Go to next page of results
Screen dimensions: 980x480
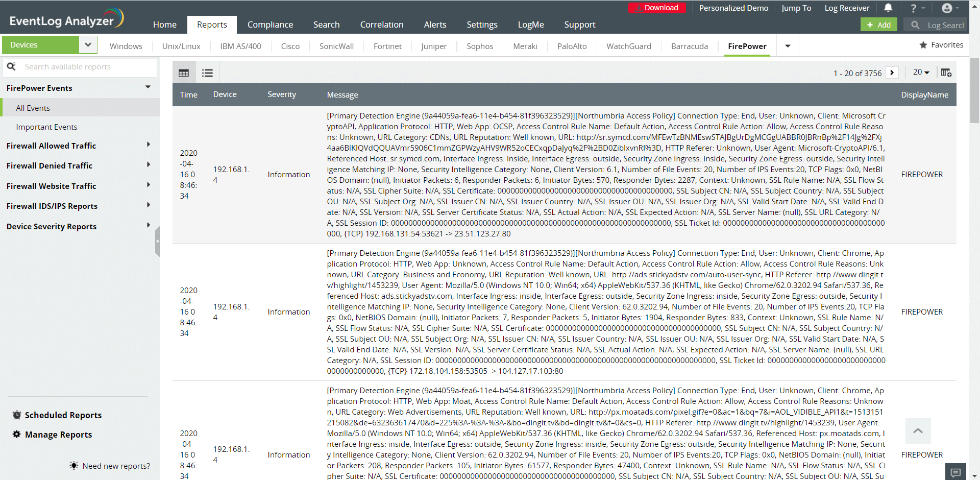click(x=892, y=73)
